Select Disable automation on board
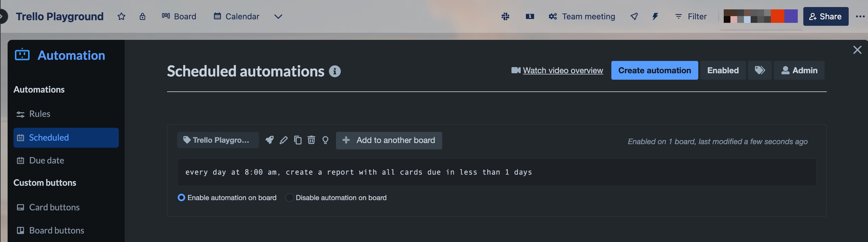 point(289,197)
